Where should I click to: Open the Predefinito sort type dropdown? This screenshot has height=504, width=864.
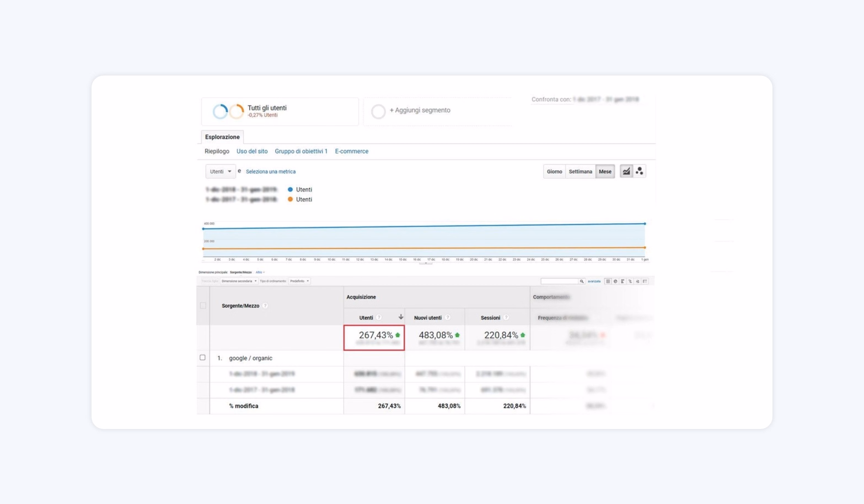point(299,281)
